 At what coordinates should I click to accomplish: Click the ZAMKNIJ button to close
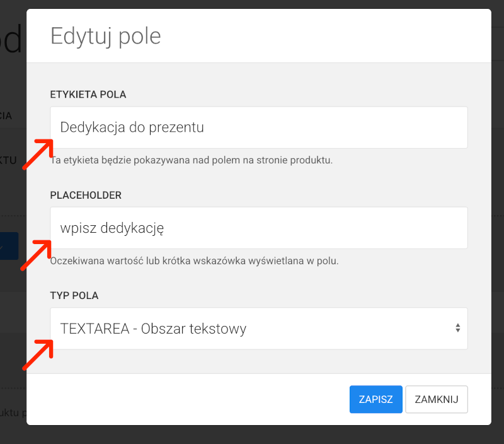tap(436, 399)
